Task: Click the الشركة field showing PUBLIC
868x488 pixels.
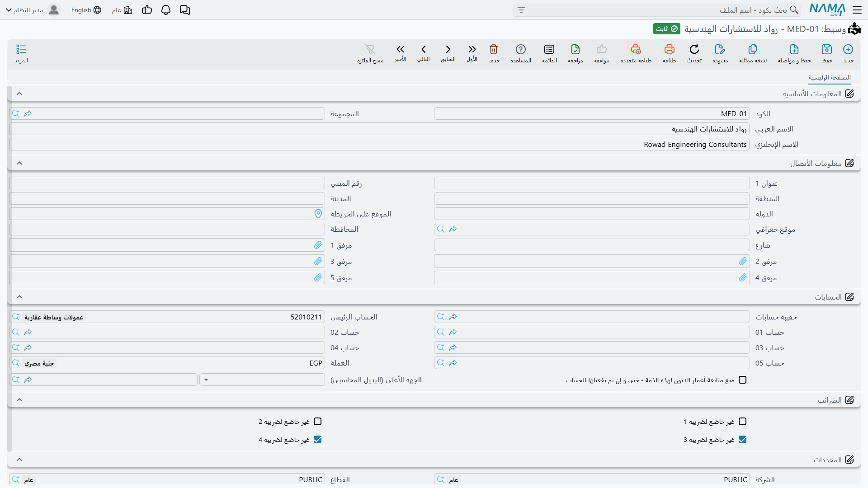Action: [592, 479]
